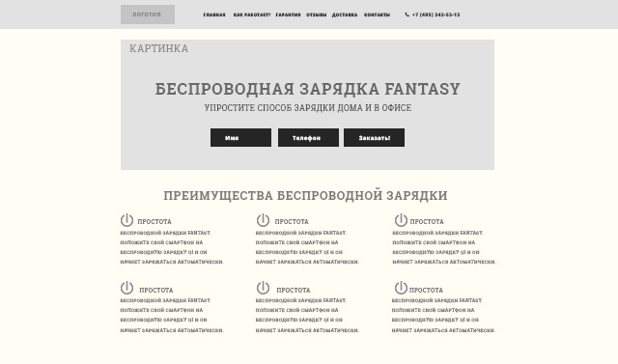The image size is (618, 364).
Task: Click subtitle УПРОСТИТЕ СПОСОБ ЗАРЯДКИ ДОМА И В ОФИСЕ
Action: coord(308,108)
